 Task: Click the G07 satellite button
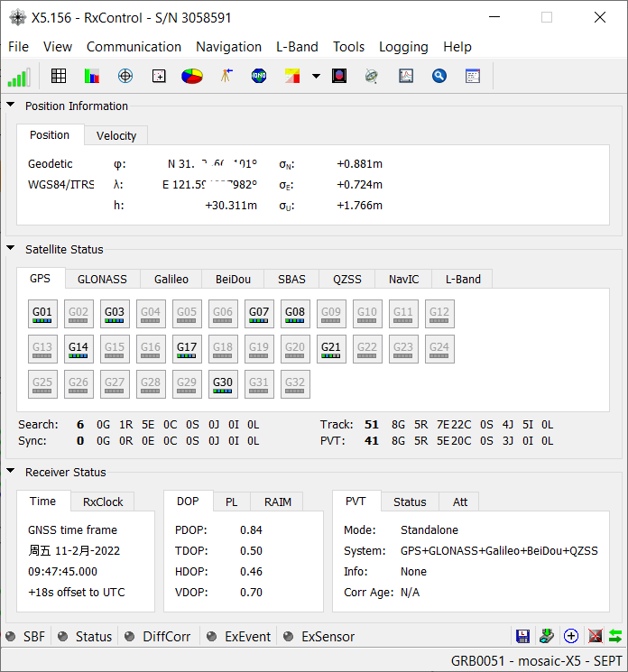click(x=259, y=314)
